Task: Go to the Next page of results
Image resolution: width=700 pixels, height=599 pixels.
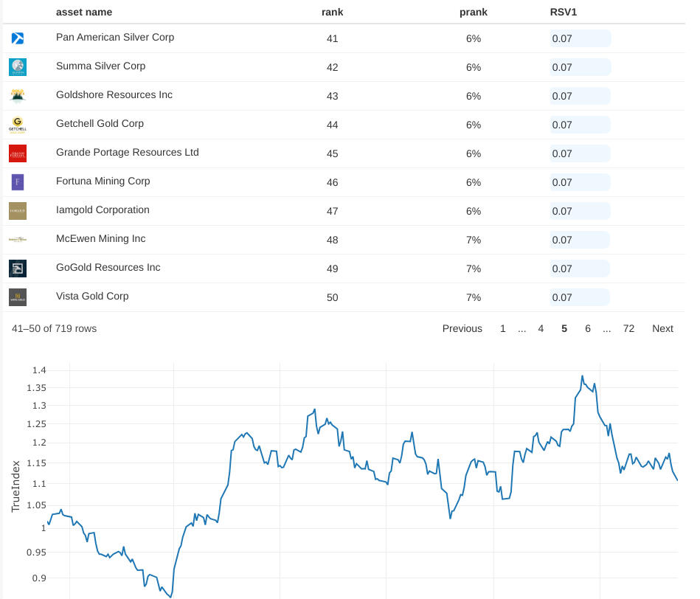Action: 662,328
